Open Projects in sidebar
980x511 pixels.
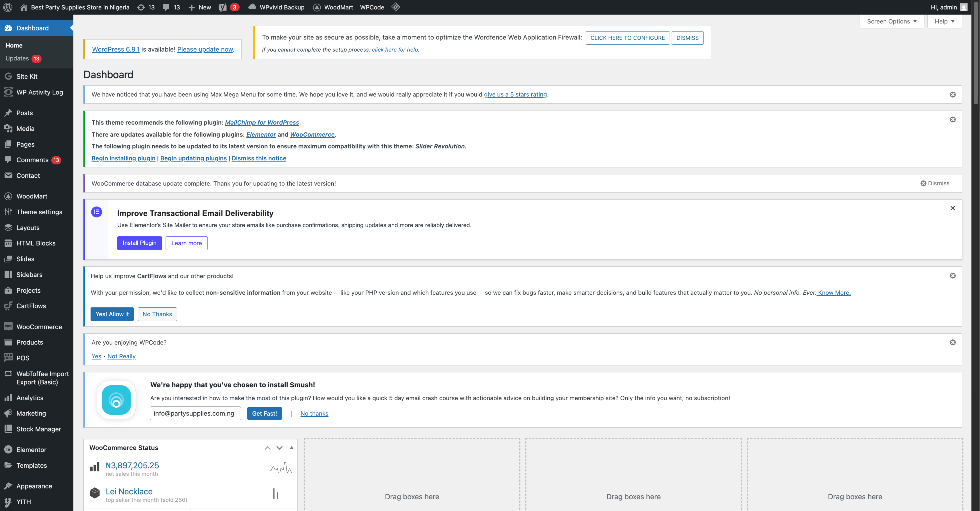37,290
